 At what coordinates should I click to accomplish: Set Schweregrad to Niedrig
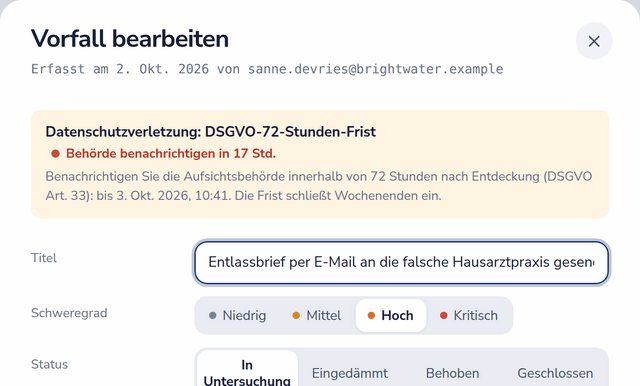point(238,315)
